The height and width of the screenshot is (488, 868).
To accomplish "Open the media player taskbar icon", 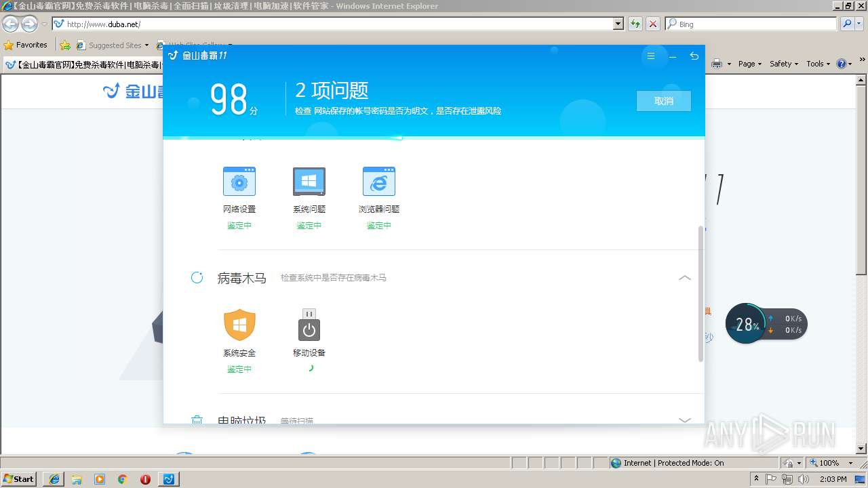I will (100, 479).
